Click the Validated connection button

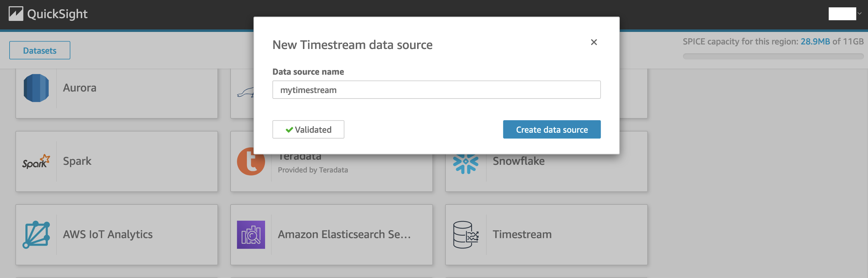tap(308, 129)
